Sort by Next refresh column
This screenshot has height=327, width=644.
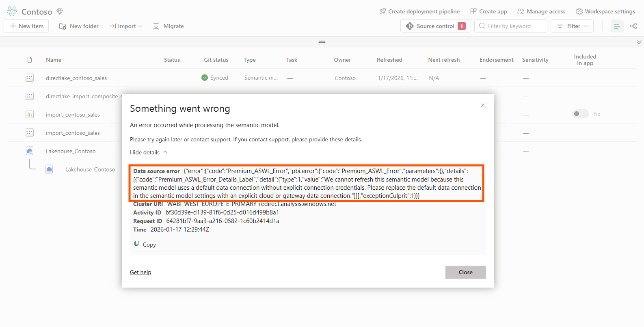[x=444, y=60]
